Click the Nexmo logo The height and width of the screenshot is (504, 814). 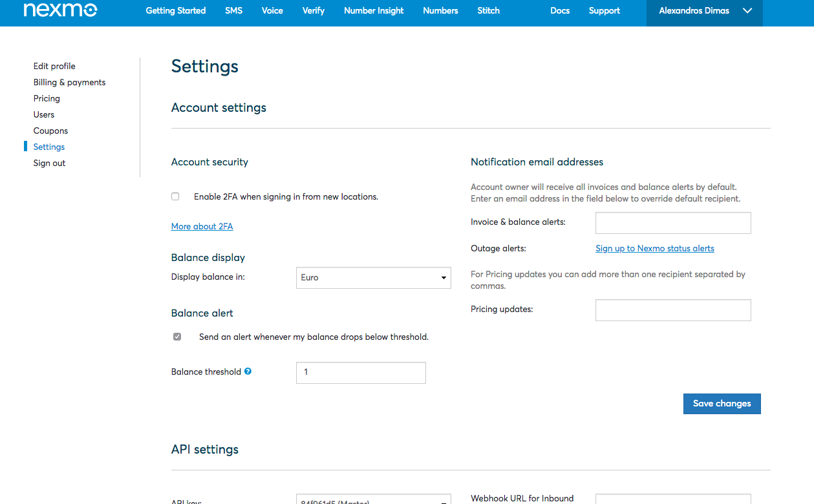coord(60,10)
